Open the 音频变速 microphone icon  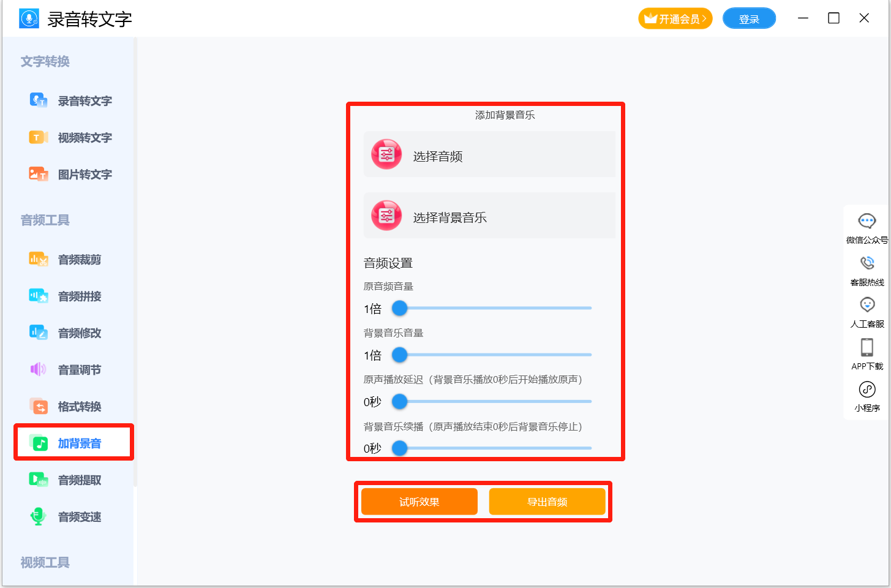coord(39,516)
